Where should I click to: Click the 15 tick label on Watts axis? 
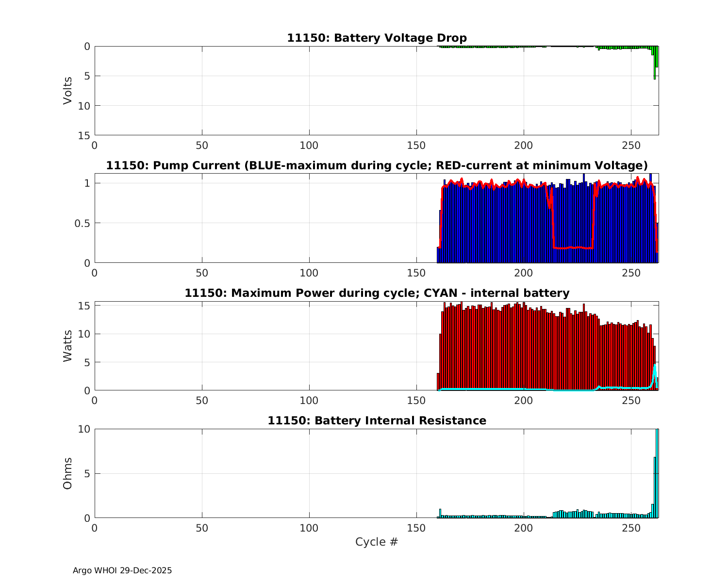(84, 306)
